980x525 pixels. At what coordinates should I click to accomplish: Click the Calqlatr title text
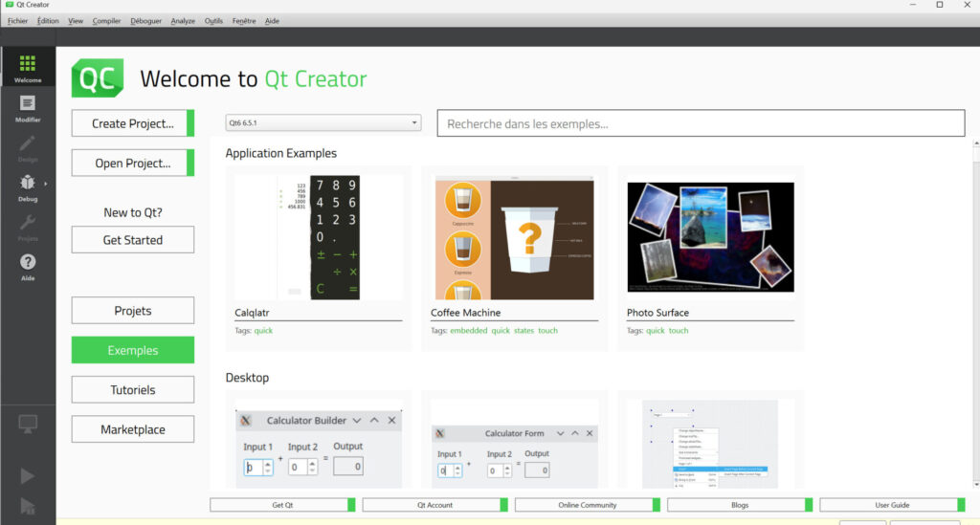[x=252, y=312]
